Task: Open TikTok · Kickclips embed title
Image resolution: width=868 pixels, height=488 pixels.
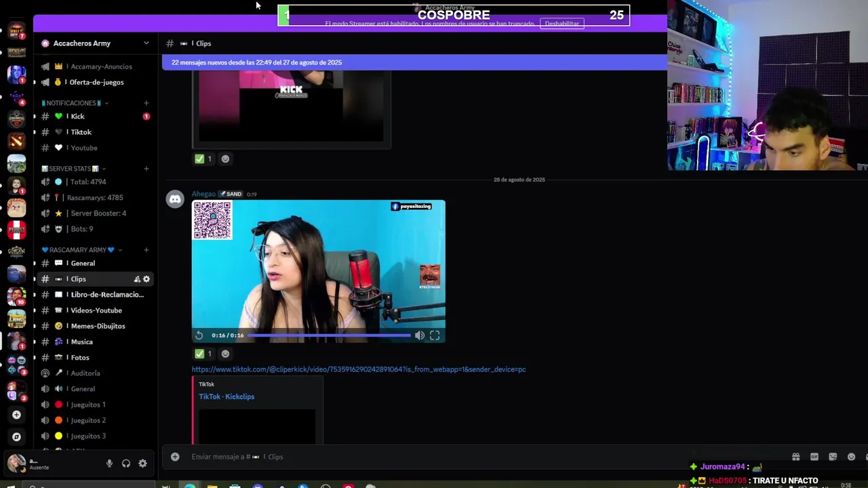Action: coord(226,396)
